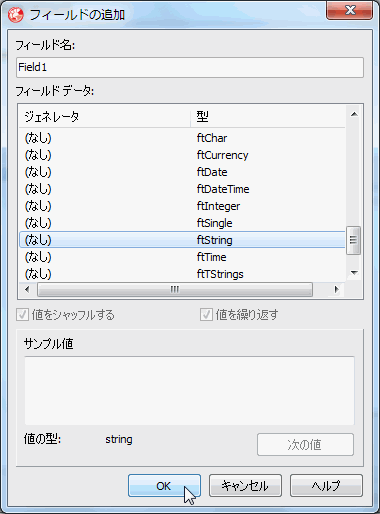The width and height of the screenshot is (380, 514).
Task: Select the ftCurrency type entry
Action: (222, 155)
